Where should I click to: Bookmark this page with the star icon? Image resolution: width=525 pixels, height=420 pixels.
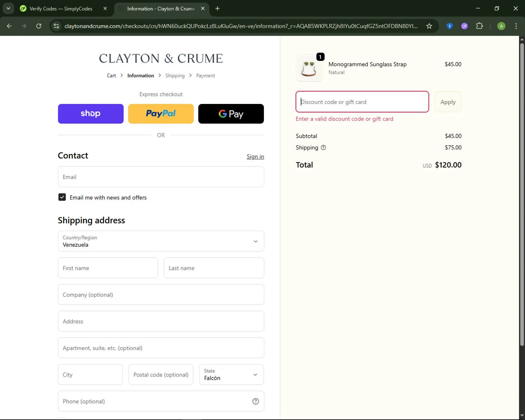tap(429, 26)
